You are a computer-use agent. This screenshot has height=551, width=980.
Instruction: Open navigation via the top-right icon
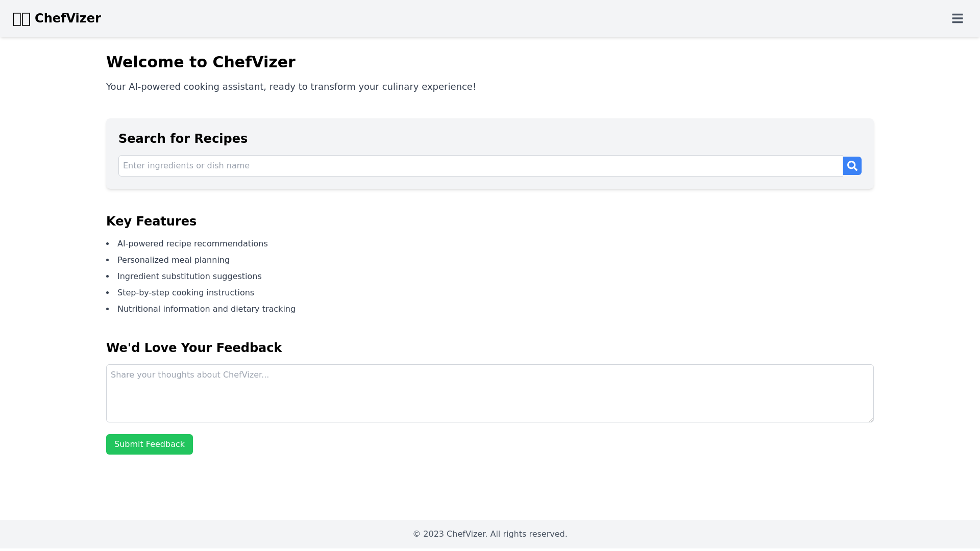click(x=958, y=18)
